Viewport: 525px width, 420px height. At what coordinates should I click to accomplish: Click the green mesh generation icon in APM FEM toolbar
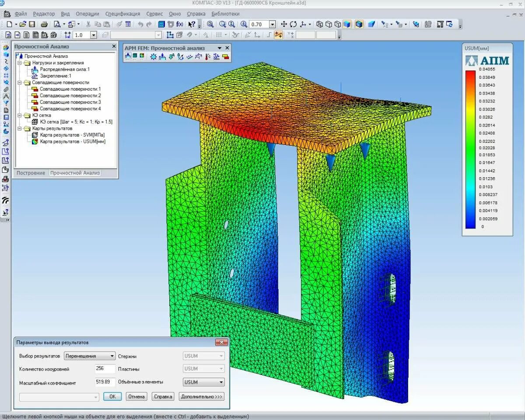[x=135, y=56]
